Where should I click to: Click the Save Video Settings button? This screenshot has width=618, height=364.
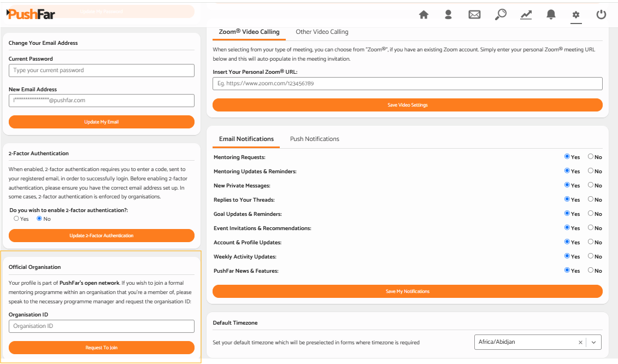[408, 105]
